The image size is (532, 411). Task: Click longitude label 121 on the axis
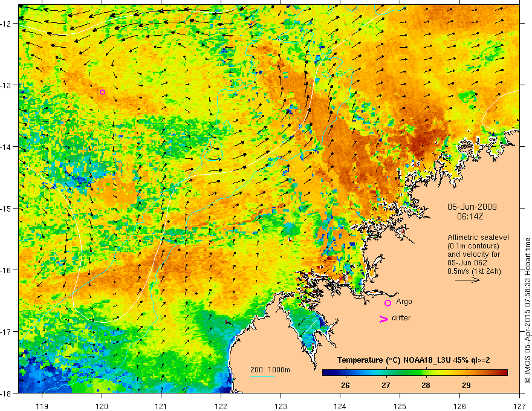161,406
